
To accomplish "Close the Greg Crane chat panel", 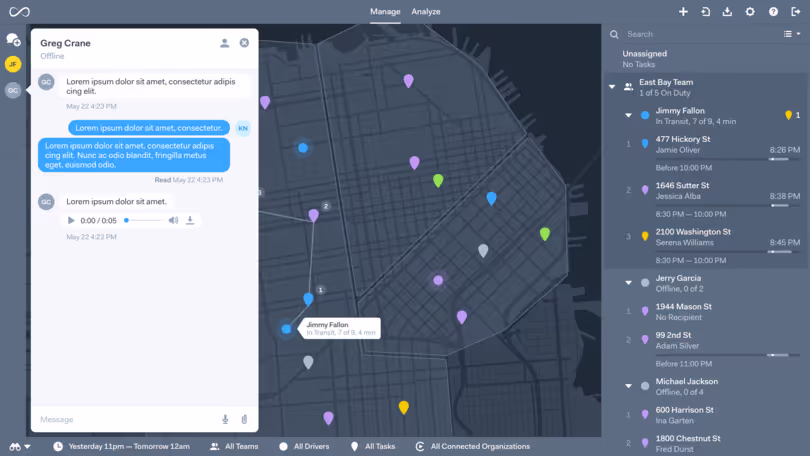I will click(244, 43).
